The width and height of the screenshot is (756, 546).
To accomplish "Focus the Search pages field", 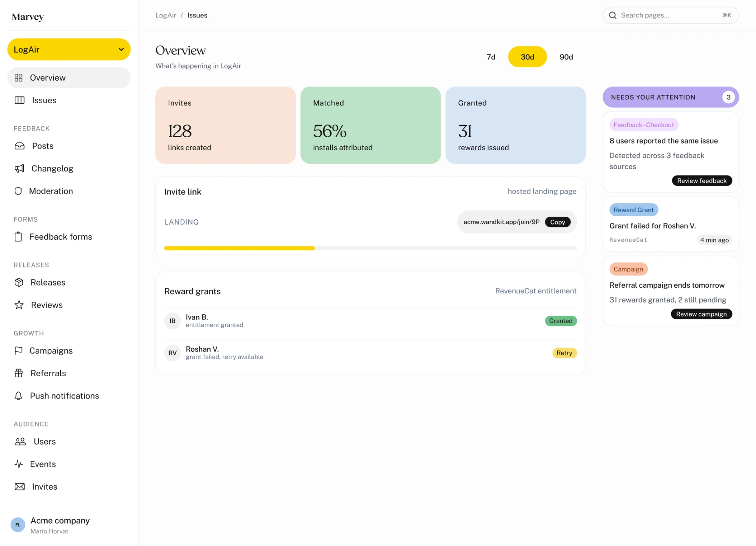I will tap(671, 16).
